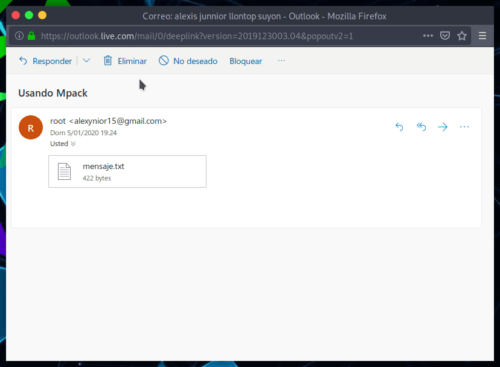Open the Firefox hamburger menu
Screen dimensions: 500x367
tap(482, 36)
